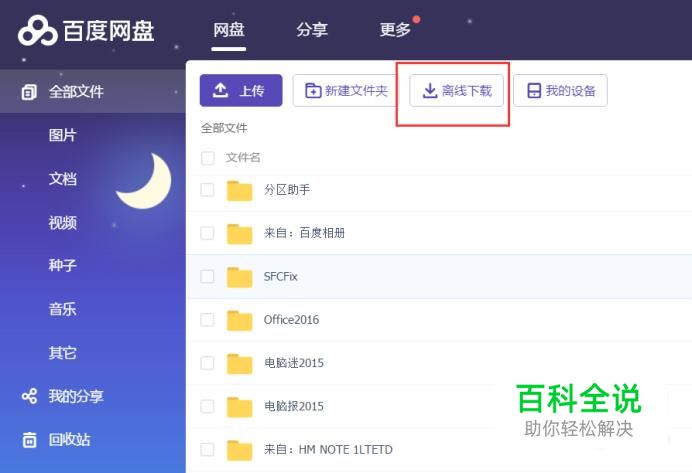
Task: Click the HM NOTE 1LTETD folder icon
Action: coord(240,450)
